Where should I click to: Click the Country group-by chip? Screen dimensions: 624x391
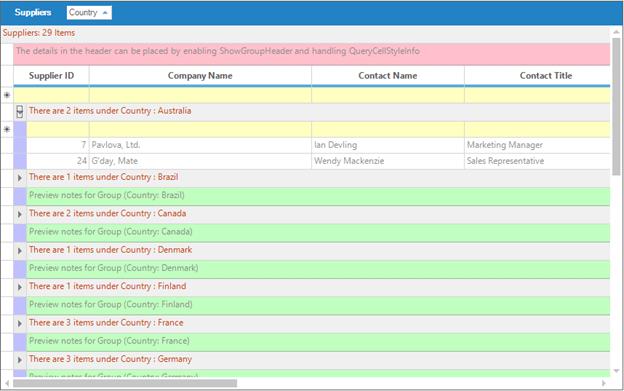pyautogui.click(x=89, y=13)
